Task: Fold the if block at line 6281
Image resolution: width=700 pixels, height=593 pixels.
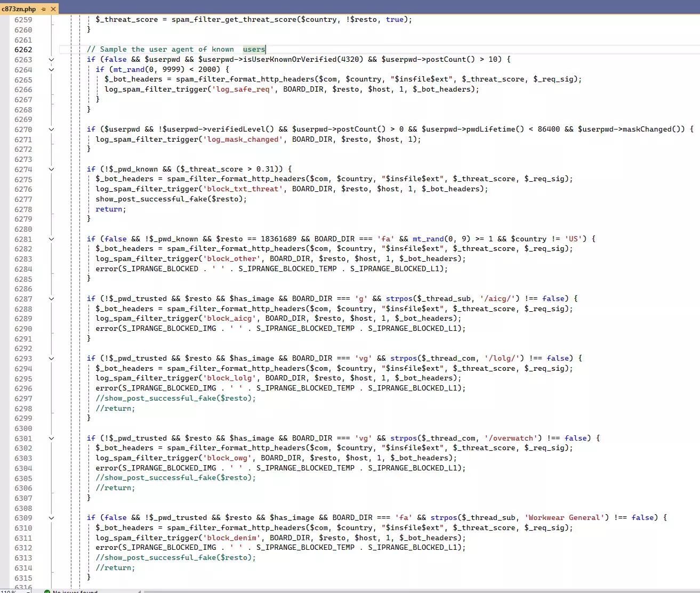Action: [51, 239]
